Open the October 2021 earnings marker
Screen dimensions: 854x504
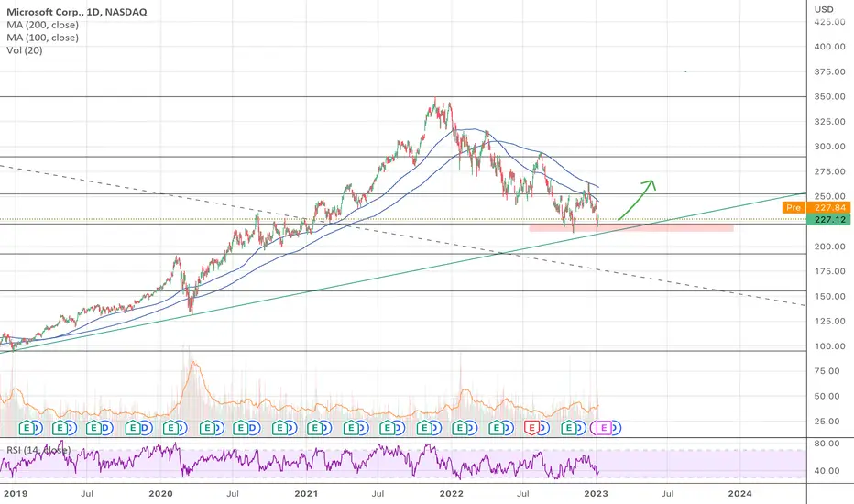pyautogui.click(x=423, y=428)
